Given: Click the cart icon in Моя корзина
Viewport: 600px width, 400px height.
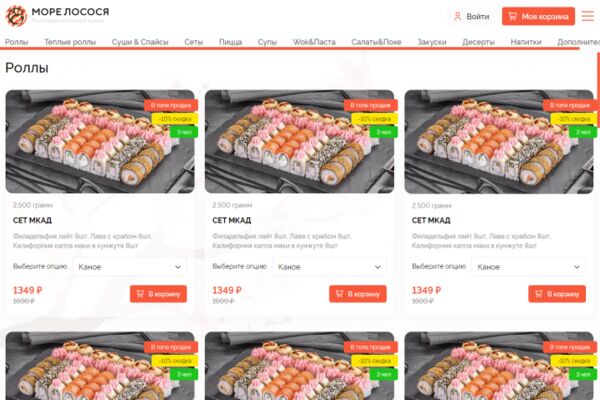Looking at the screenshot, I should 513,16.
